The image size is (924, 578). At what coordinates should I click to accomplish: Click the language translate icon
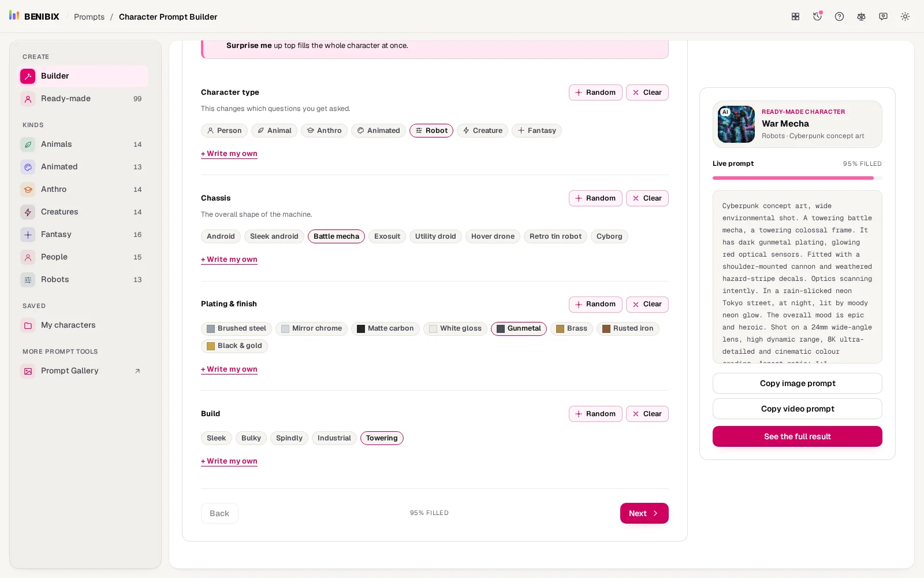[861, 17]
